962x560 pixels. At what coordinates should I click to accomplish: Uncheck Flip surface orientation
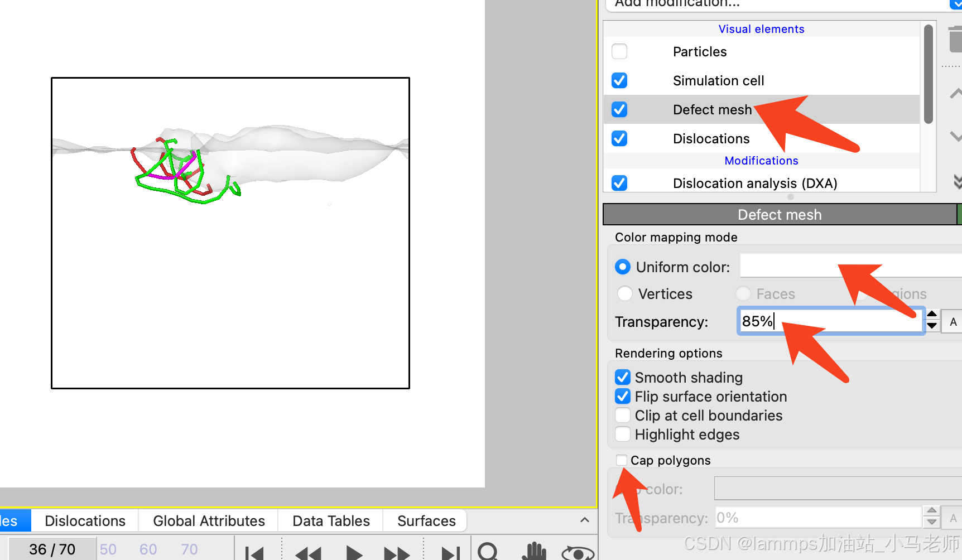click(x=623, y=396)
